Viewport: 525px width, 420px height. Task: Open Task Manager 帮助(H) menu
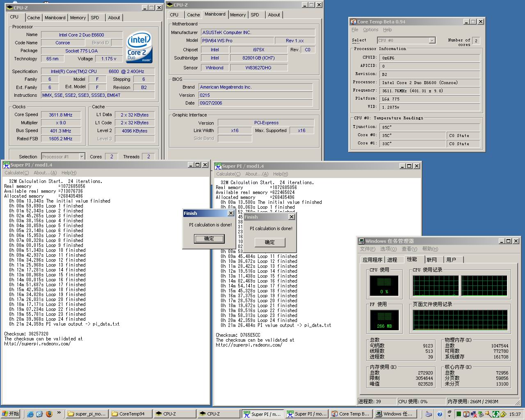[x=430, y=249]
